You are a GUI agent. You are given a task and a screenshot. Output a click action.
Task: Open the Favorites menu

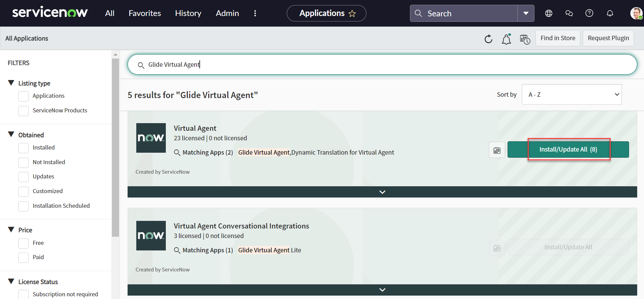click(x=145, y=13)
